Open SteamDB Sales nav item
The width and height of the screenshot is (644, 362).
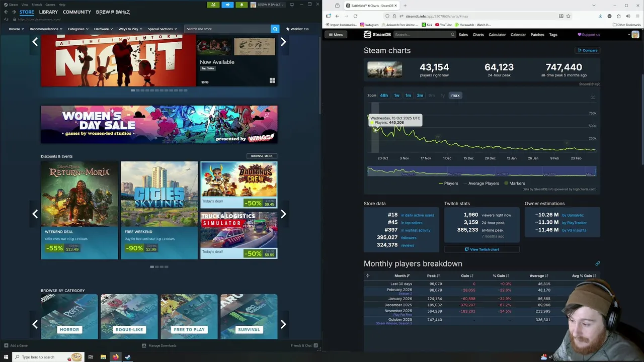[x=463, y=35]
